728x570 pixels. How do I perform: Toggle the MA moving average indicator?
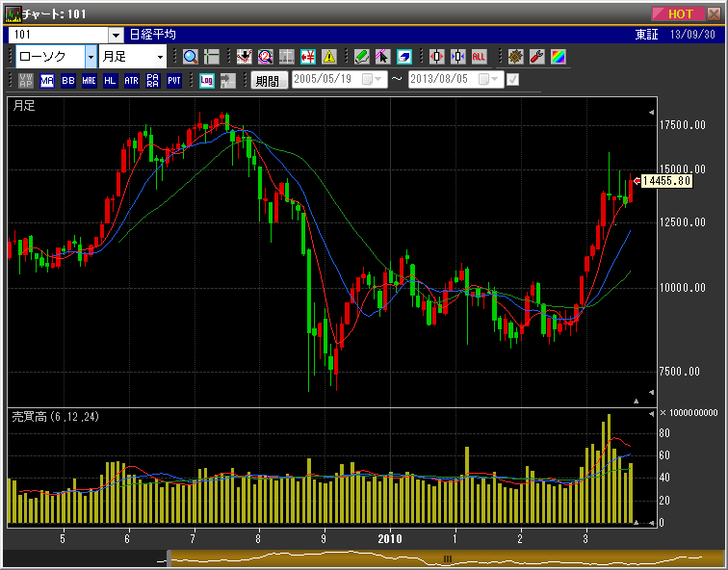47,81
